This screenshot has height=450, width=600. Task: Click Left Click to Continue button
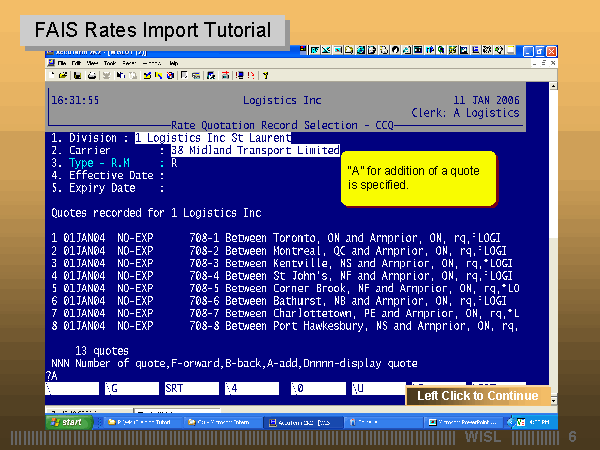[x=478, y=396]
